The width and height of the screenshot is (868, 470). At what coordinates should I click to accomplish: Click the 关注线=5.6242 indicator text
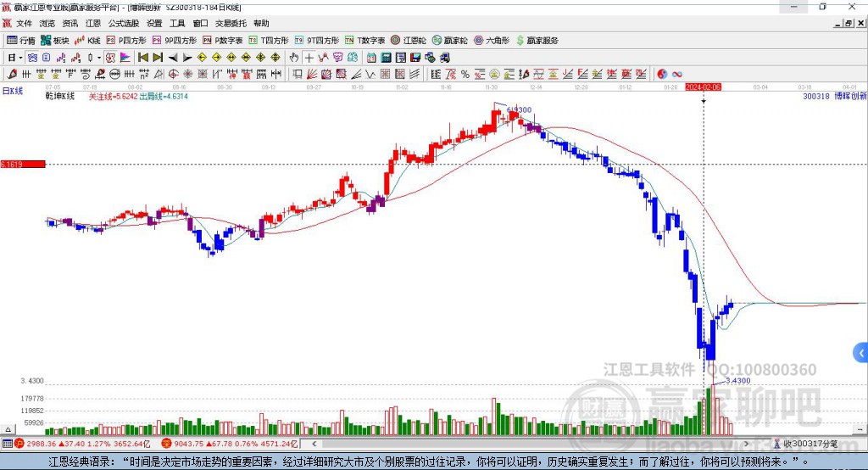113,97
